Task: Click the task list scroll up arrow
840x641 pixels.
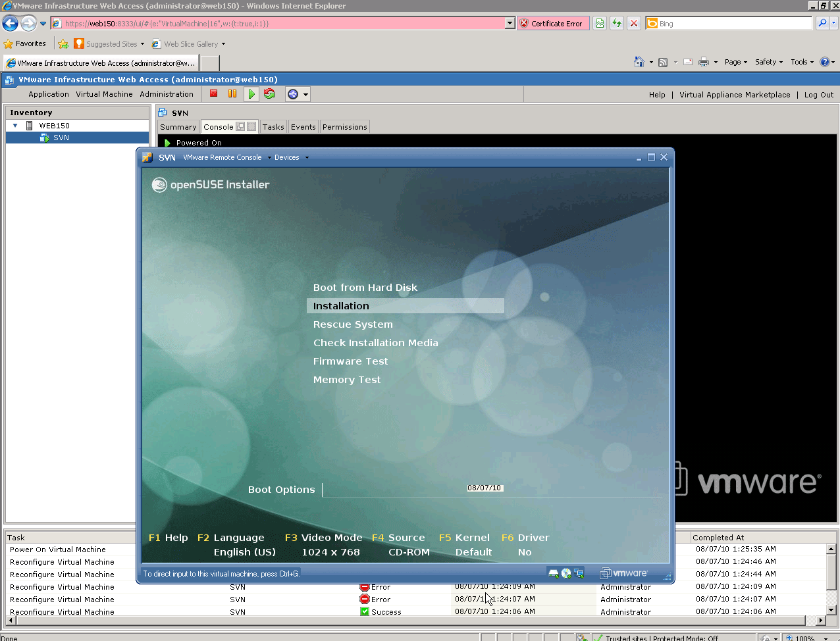Action: coord(831,549)
